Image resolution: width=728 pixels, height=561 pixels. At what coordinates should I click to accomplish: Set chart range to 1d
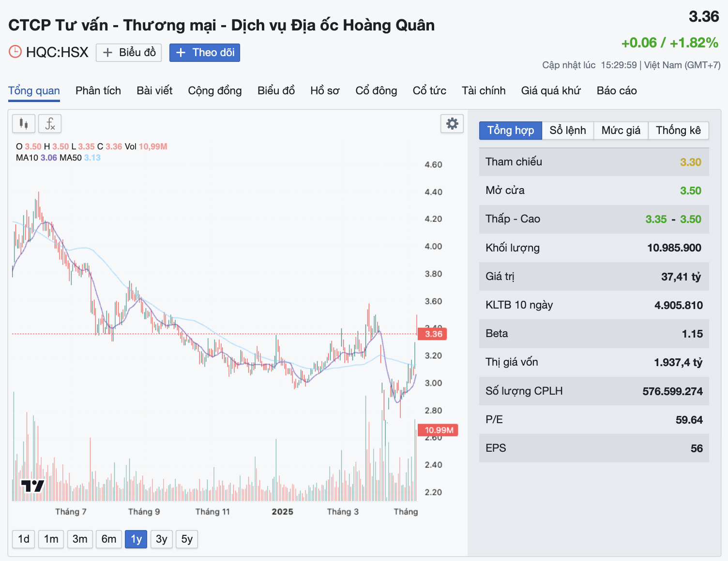click(24, 539)
